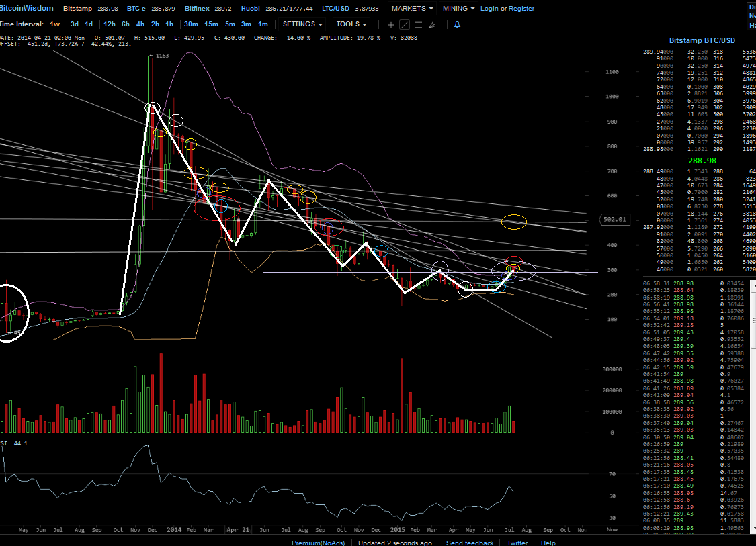Image resolution: width=756 pixels, height=546 pixels.
Task: Open the price alert bell
Action: click(457, 25)
